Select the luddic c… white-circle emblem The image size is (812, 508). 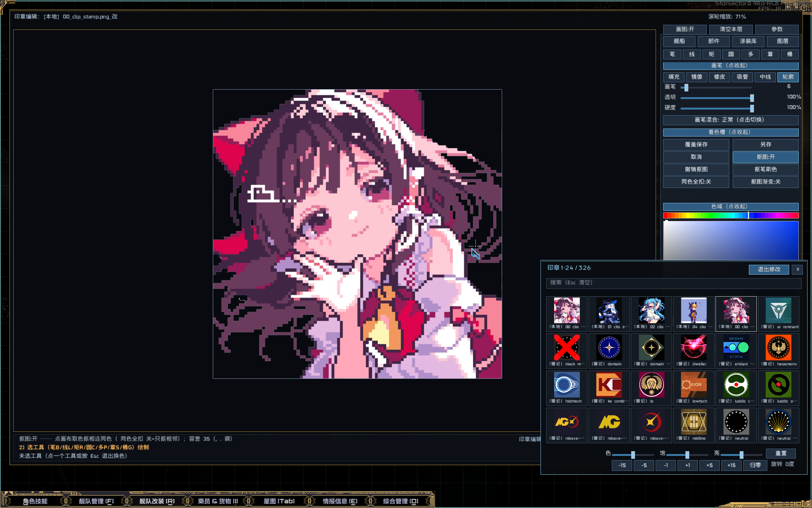coord(736,388)
